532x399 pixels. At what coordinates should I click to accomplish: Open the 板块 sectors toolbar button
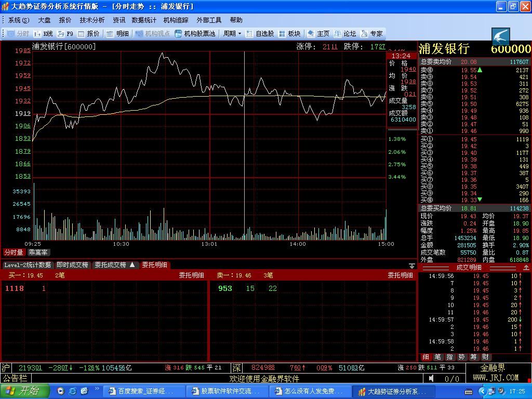289,34
